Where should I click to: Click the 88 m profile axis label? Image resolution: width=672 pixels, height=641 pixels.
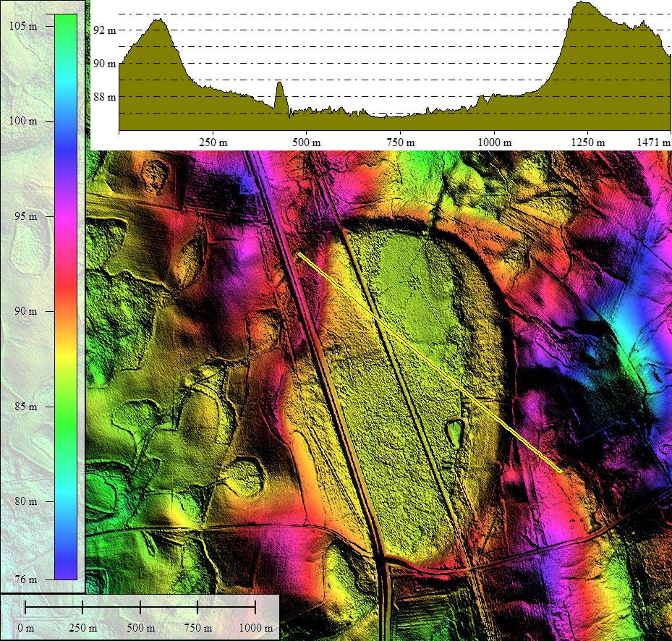pos(105,97)
